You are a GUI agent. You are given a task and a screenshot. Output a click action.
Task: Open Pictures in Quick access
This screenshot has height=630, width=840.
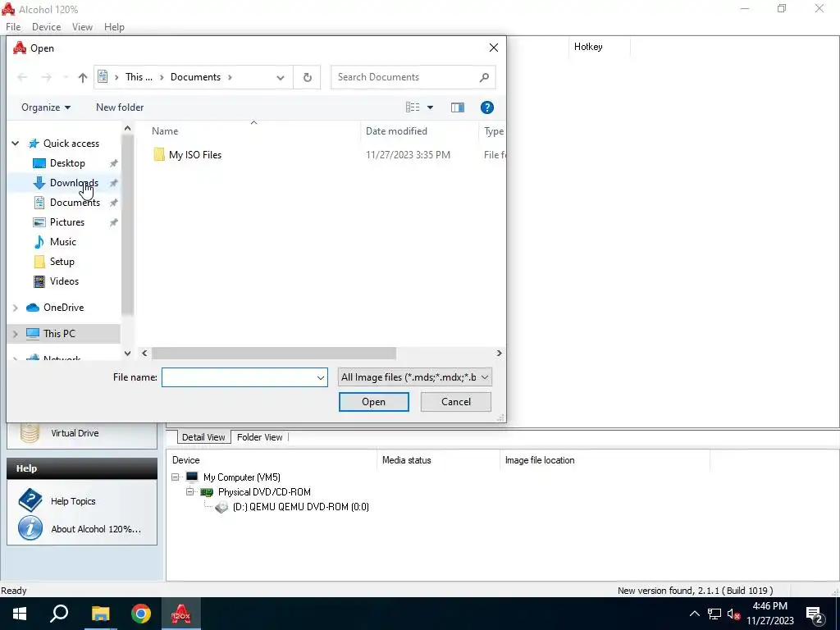point(67,222)
